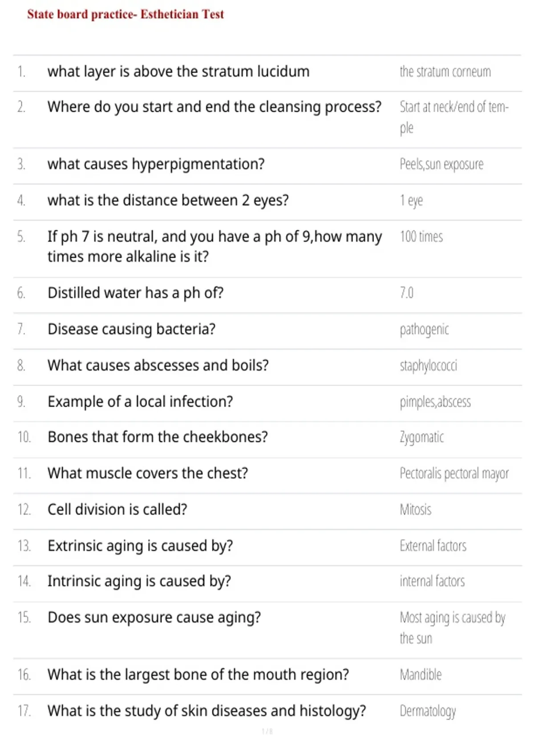Select question 'Does sun exposure cause aging?'

coord(154,618)
